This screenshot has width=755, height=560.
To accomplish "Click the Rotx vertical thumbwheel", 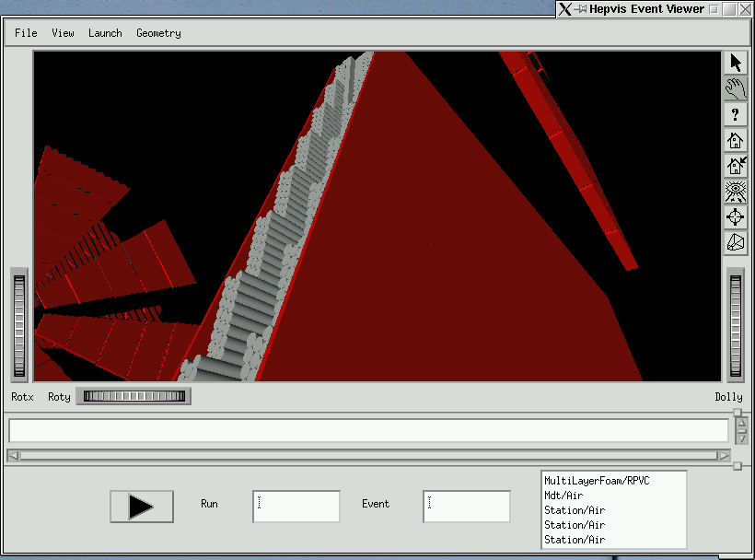I will pos(19,324).
